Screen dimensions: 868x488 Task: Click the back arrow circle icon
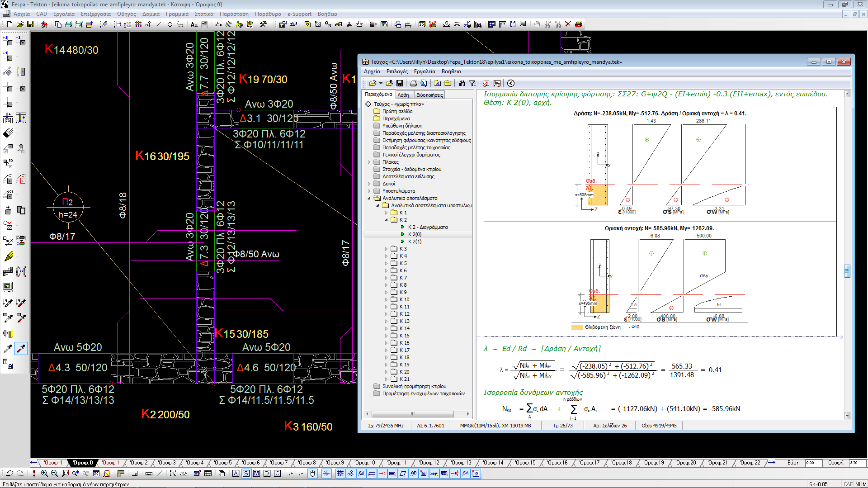511,83
